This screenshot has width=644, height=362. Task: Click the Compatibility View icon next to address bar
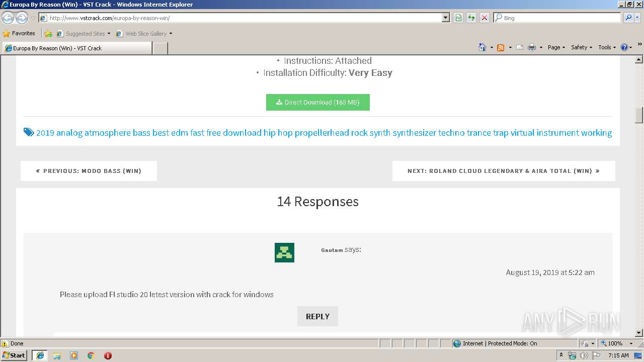click(458, 18)
